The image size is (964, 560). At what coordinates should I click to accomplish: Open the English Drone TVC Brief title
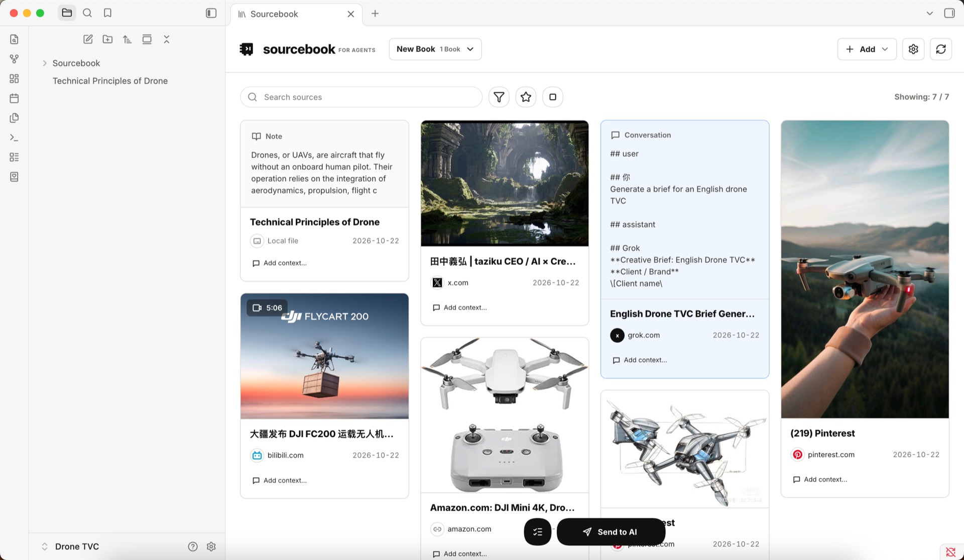[x=682, y=314]
